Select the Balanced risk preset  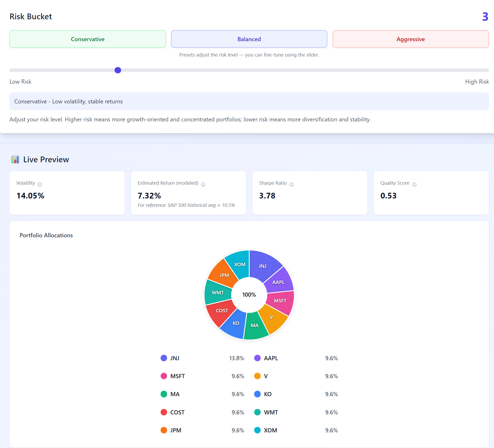point(249,39)
